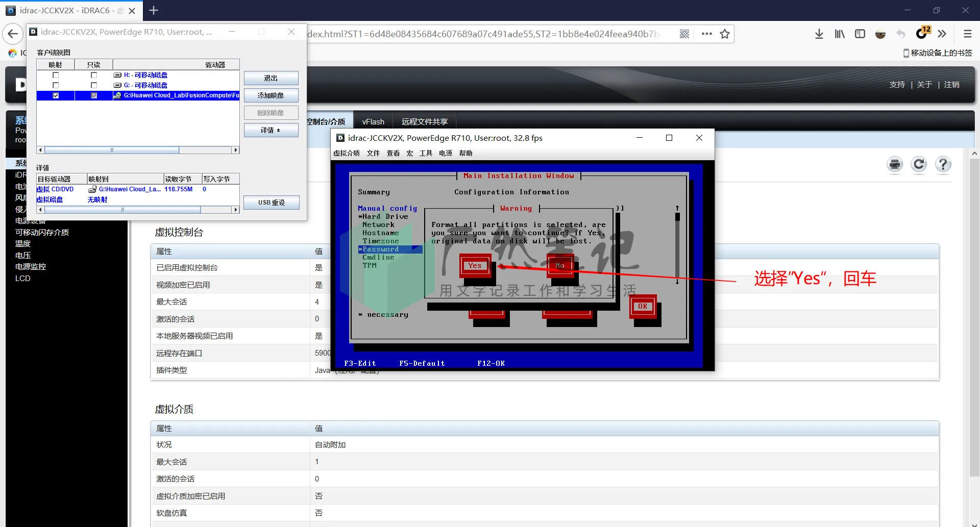The height and width of the screenshot is (527, 980).
Task: Expand the toolbar overflow chevrons
Action: coord(942,34)
